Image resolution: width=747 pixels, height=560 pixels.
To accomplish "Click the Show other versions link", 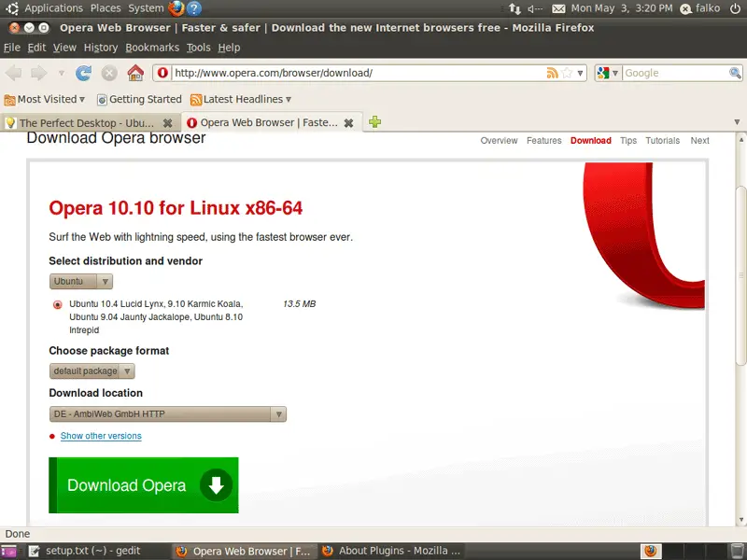I will click(x=101, y=436).
